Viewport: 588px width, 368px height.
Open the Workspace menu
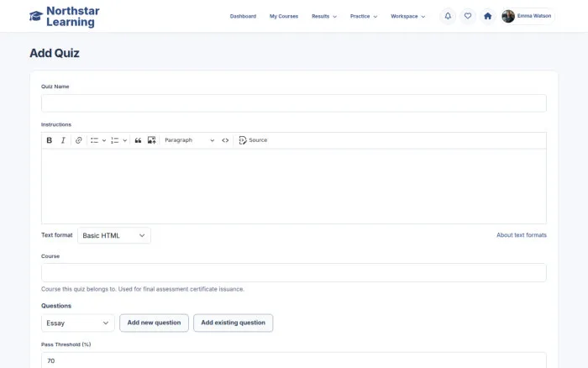[x=407, y=16]
